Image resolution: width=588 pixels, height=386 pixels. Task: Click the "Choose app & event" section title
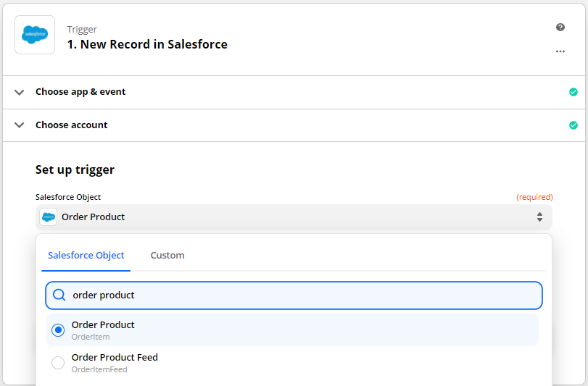click(80, 92)
